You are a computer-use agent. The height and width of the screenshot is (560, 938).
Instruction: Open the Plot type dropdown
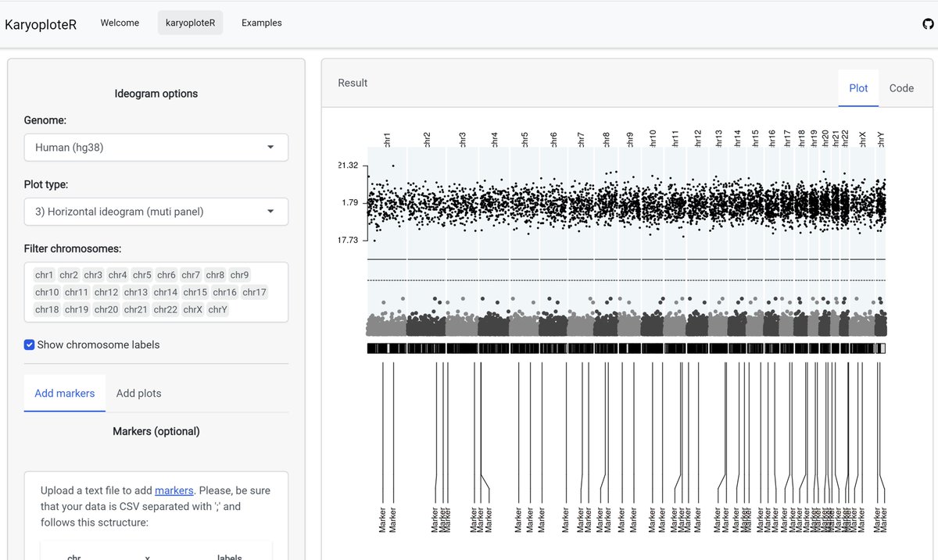[156, 211]
